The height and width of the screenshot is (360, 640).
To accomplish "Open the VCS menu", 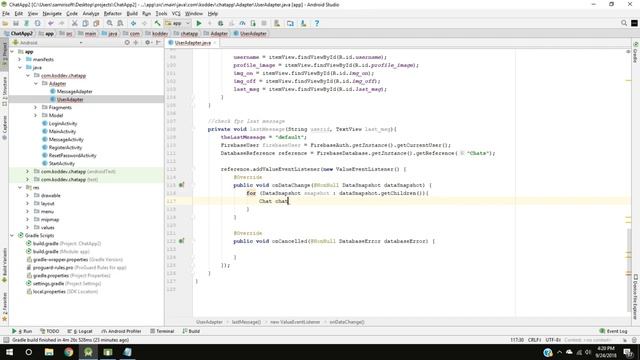I will (x=176, y=13).
